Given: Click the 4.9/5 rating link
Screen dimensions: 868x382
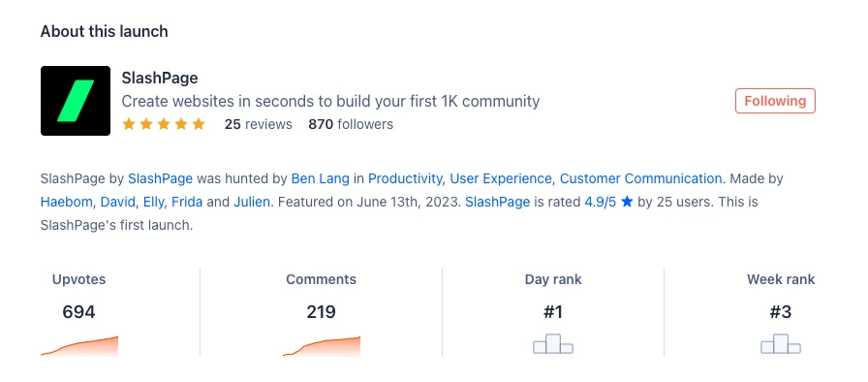Looking at the screenshot, I should point(600,202).
